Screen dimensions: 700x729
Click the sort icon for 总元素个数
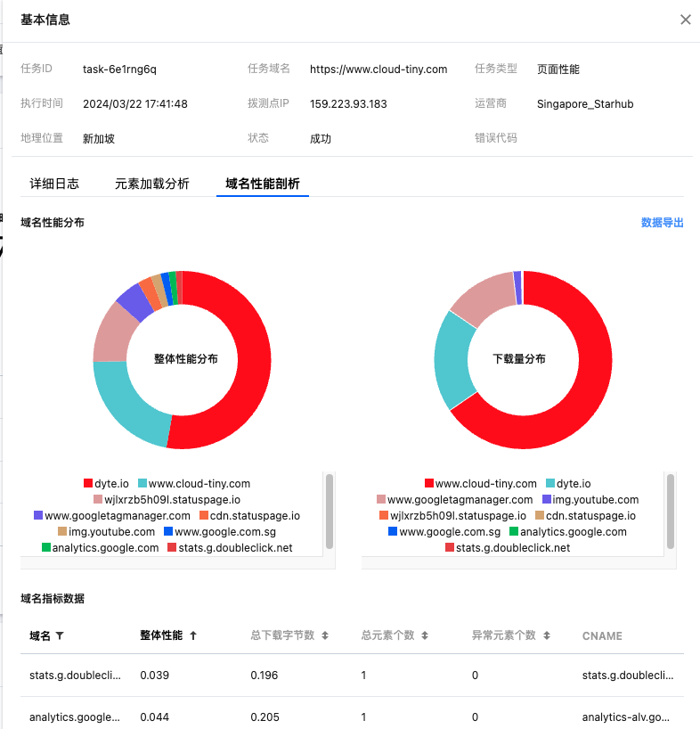point(425,636)
